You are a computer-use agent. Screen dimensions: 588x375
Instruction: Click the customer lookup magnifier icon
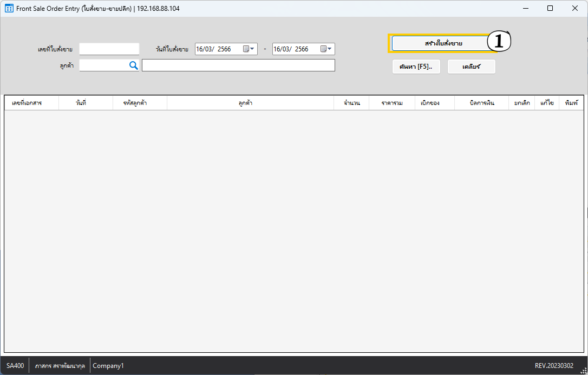pos(133,65)
